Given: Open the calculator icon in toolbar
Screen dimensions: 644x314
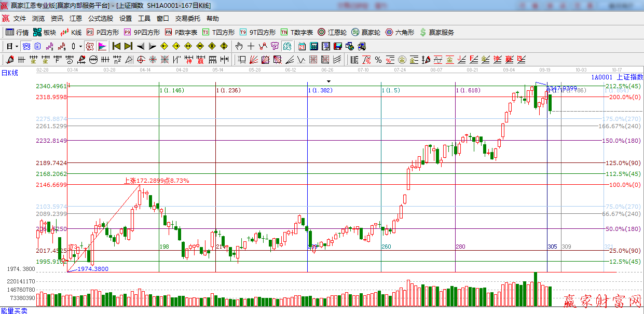Looking at the screenshot, I should click(x=313, y=46).
